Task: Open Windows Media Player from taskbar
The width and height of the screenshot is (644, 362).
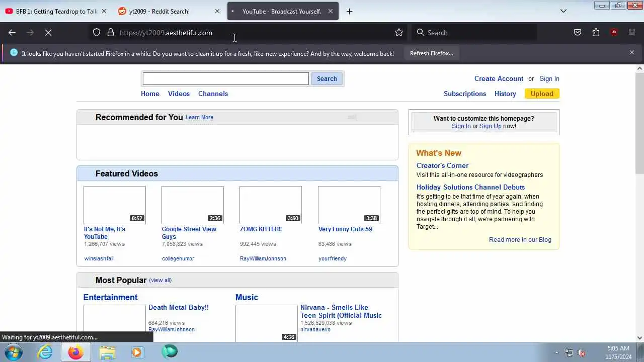Action: (x=137, y=352)
